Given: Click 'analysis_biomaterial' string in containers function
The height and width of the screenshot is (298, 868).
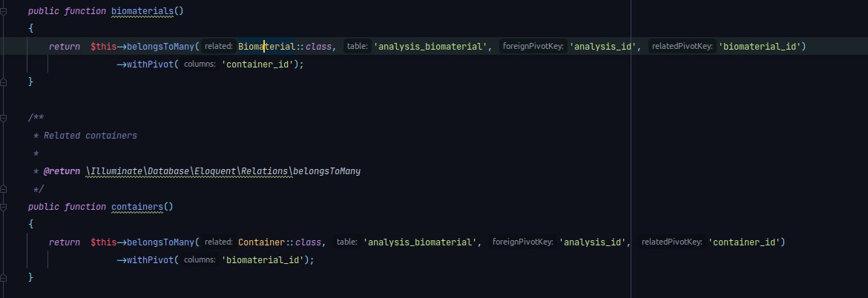Looking at the screenshot, I should (420, 242).
